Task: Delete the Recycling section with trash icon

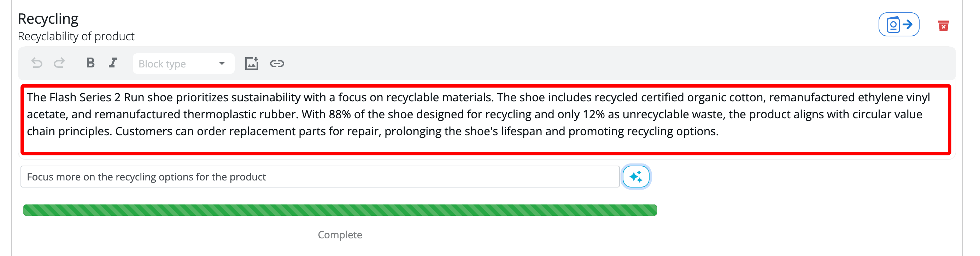Action: 943,26
